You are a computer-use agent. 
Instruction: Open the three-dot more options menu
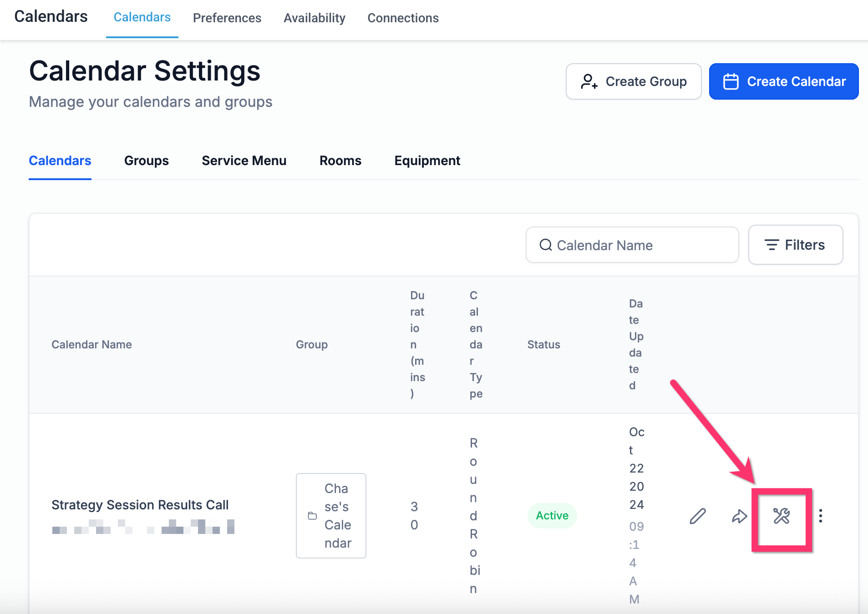(820, 516)
